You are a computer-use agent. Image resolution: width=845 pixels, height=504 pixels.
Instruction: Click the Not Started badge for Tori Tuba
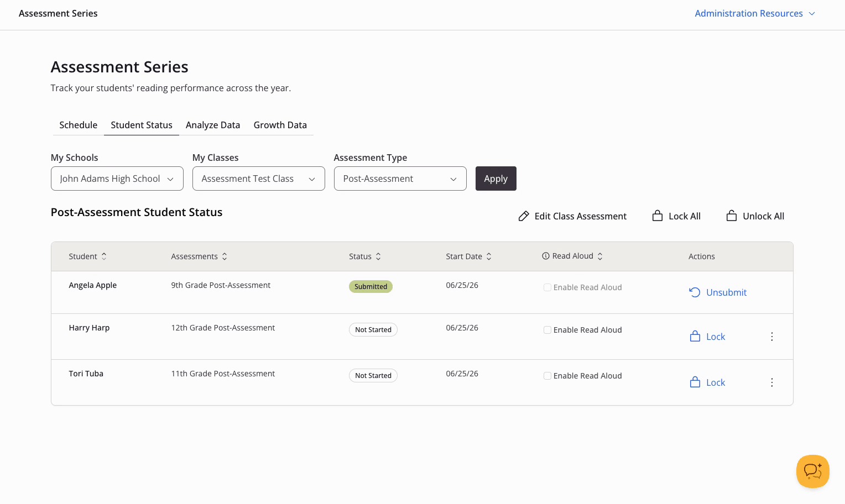[373, 375]
